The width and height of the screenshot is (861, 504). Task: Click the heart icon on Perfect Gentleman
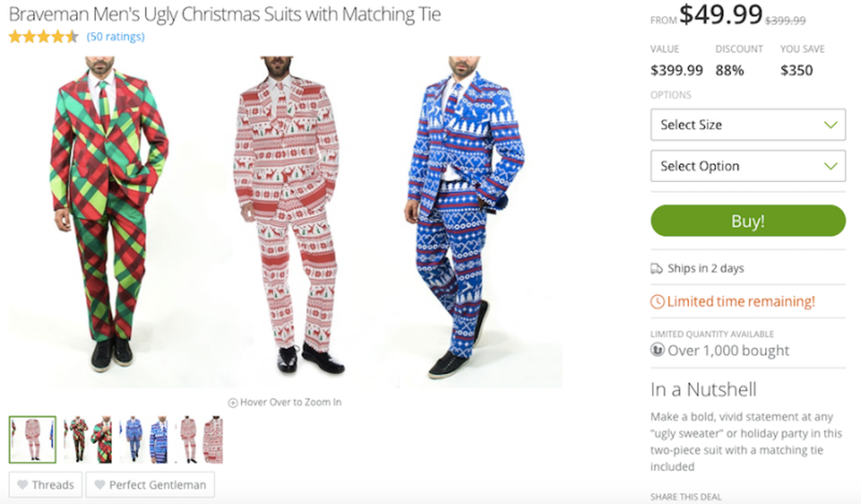[x=99, y=485]
